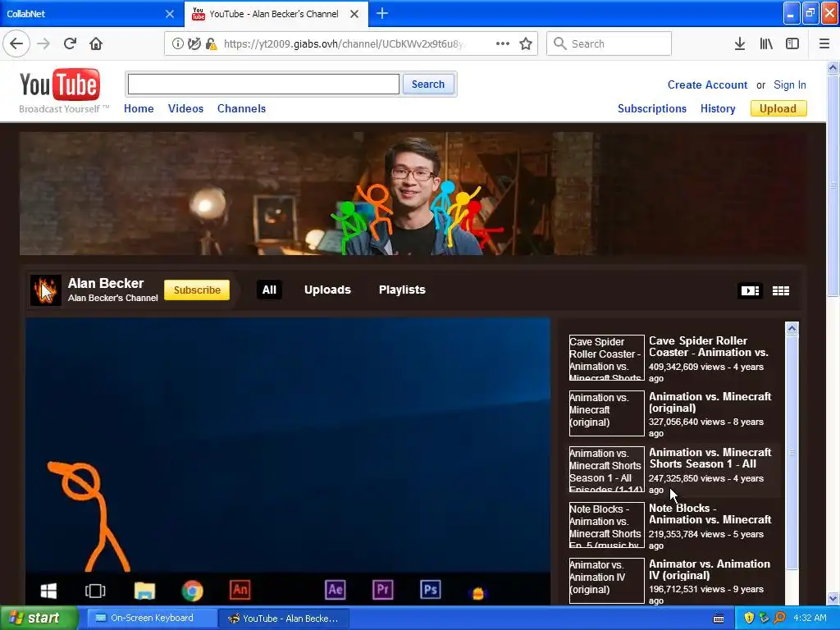Click the YouTube Search button
Screen dimensions: 840x630
(428, 84)
